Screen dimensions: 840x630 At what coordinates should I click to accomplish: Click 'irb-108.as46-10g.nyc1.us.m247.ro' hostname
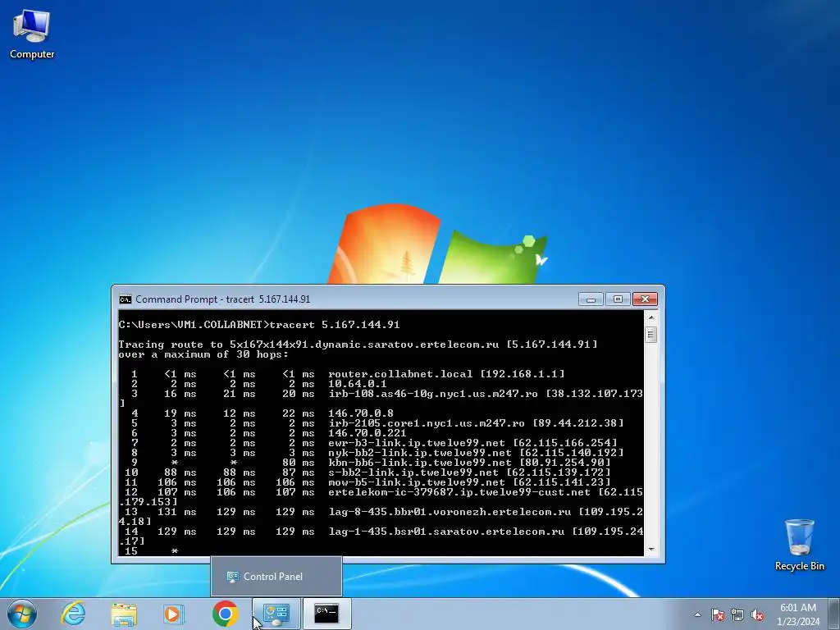pos(433,394)
